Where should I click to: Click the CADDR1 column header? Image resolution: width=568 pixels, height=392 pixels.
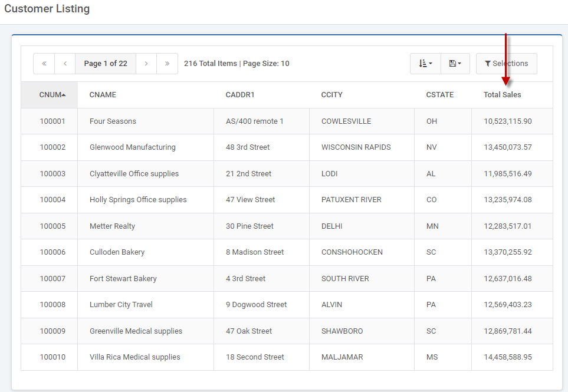click(x=240, y=95)
